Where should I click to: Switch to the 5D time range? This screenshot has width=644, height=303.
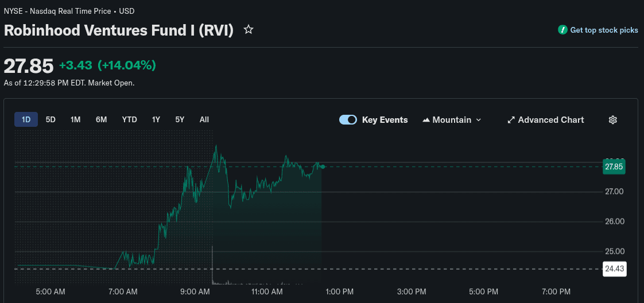click(x=51, y=119)
